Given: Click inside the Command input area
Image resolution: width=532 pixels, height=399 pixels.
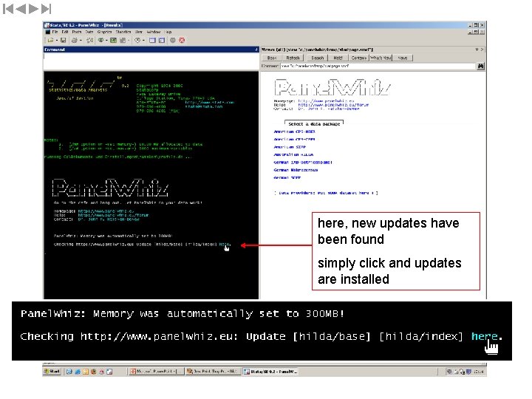Looking at the screenshot, I should 151,61.
